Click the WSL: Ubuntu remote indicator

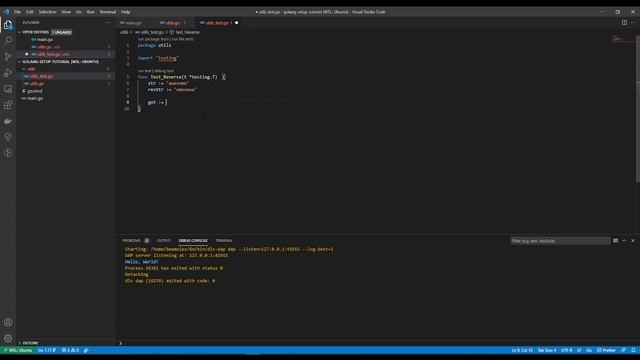18,350
